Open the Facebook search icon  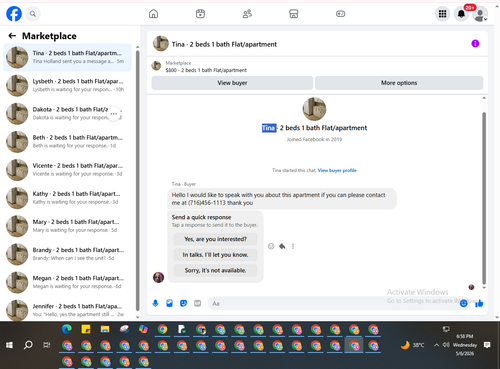(x=33, y=14)
